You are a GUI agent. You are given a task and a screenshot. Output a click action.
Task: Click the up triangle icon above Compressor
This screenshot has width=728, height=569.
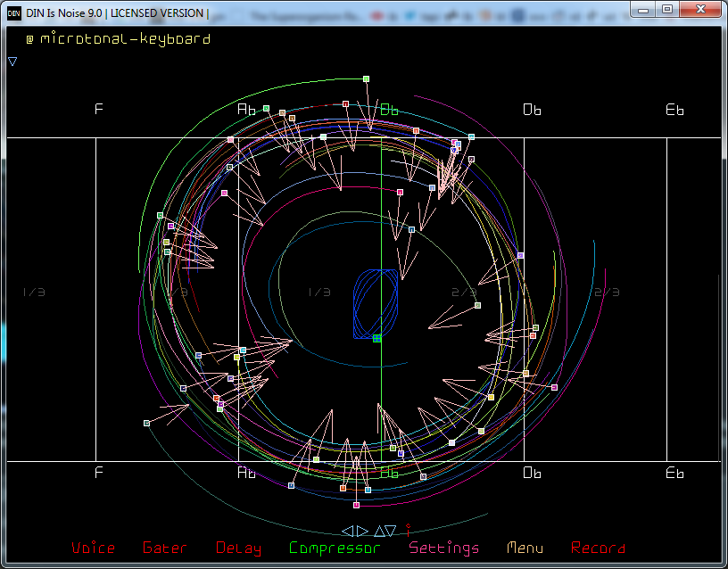coord(378,531)
